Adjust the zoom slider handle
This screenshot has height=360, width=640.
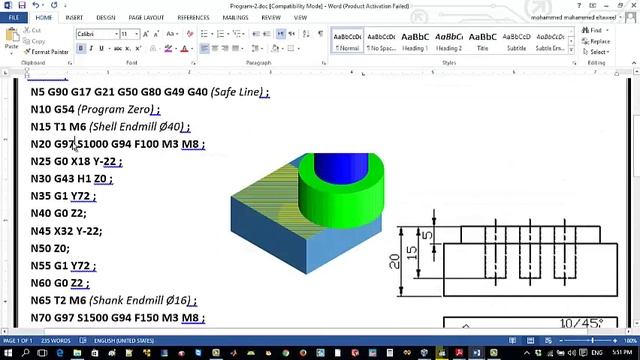pos(592,340)
